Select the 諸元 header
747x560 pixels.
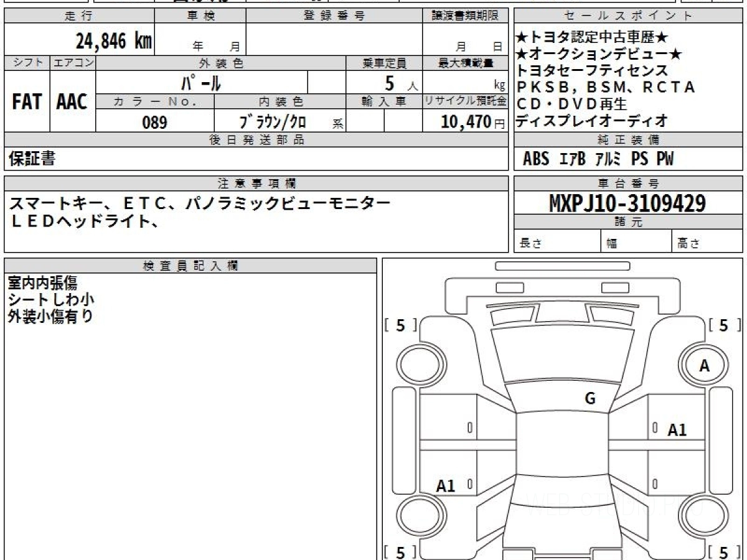(x=629, y=222)
